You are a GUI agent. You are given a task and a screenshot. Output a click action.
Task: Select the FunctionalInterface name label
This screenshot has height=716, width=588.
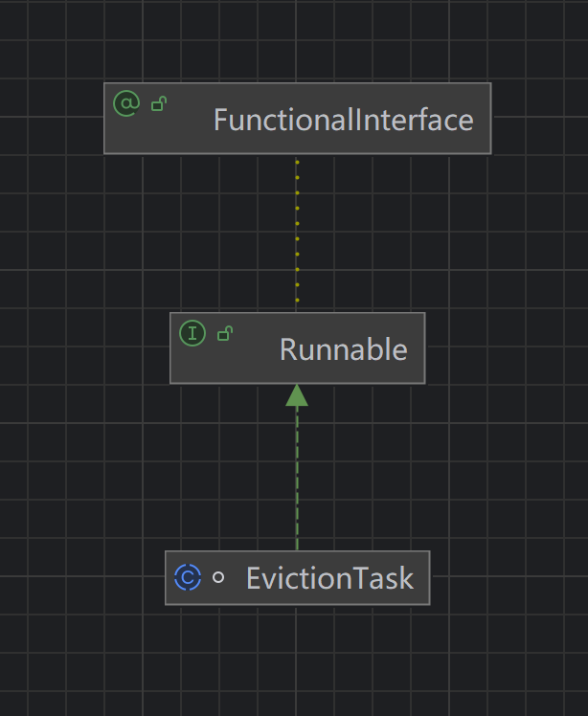point(343,120)
